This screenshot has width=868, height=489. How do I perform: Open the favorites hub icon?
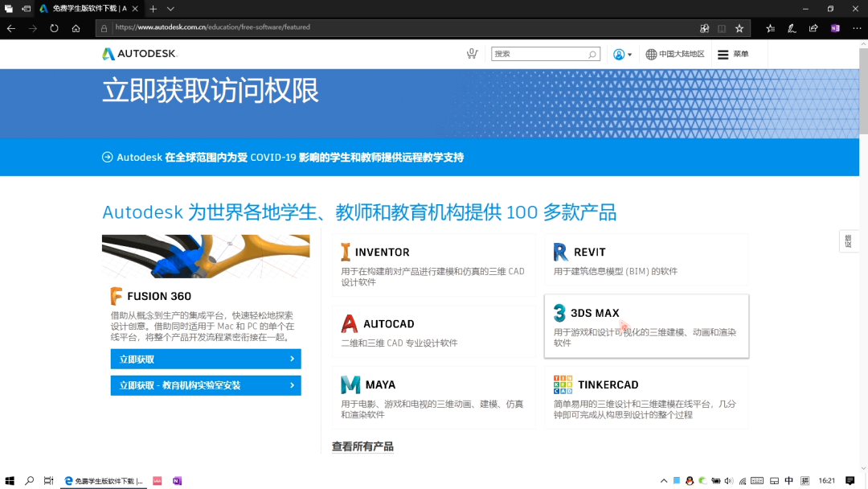[770, 28]
